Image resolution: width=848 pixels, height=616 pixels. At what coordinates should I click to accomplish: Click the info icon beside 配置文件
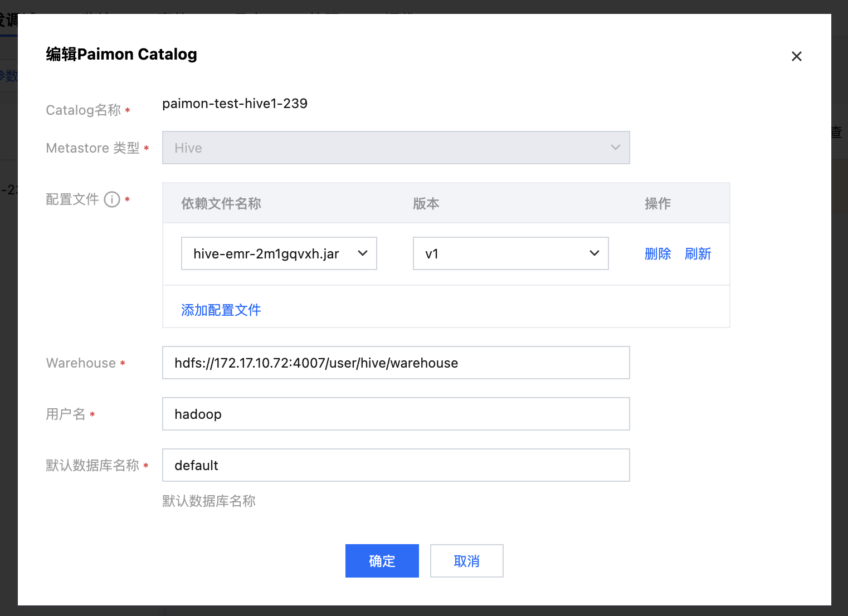112,199
